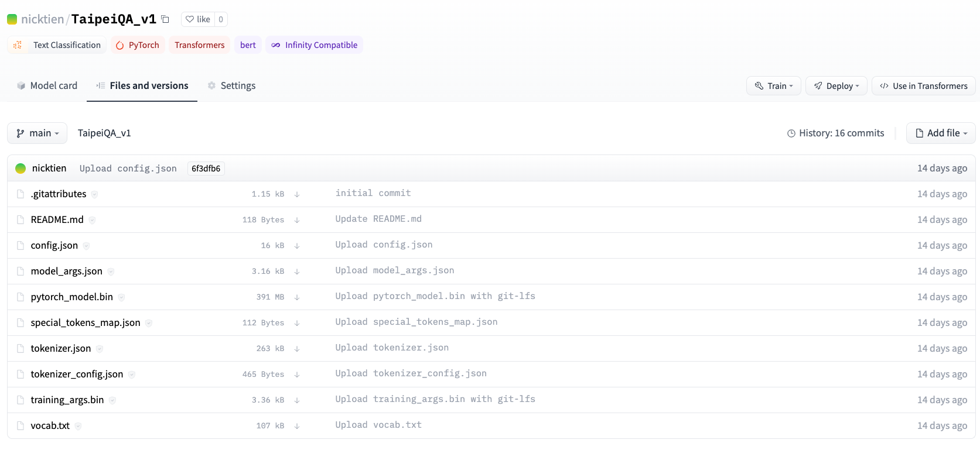
Task: Click security scan icon beside training_args.bin
Action: [x=112, y=400]
